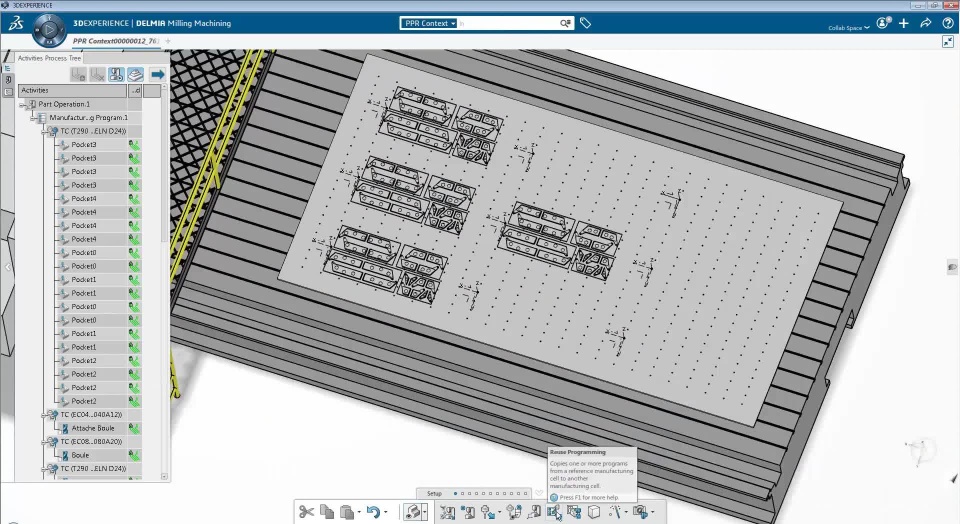960x524 pixels.
Task: Click the machine visibility icon beside Undo
Action: (413, 512)
